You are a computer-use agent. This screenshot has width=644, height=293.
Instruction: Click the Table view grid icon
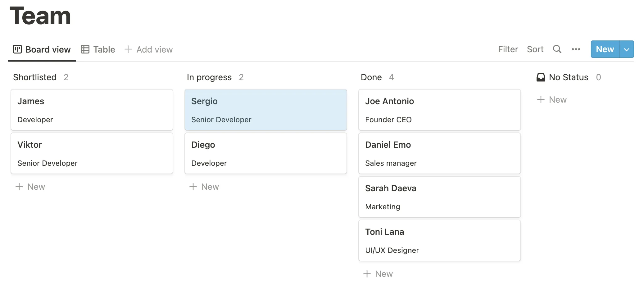point(85,49)
